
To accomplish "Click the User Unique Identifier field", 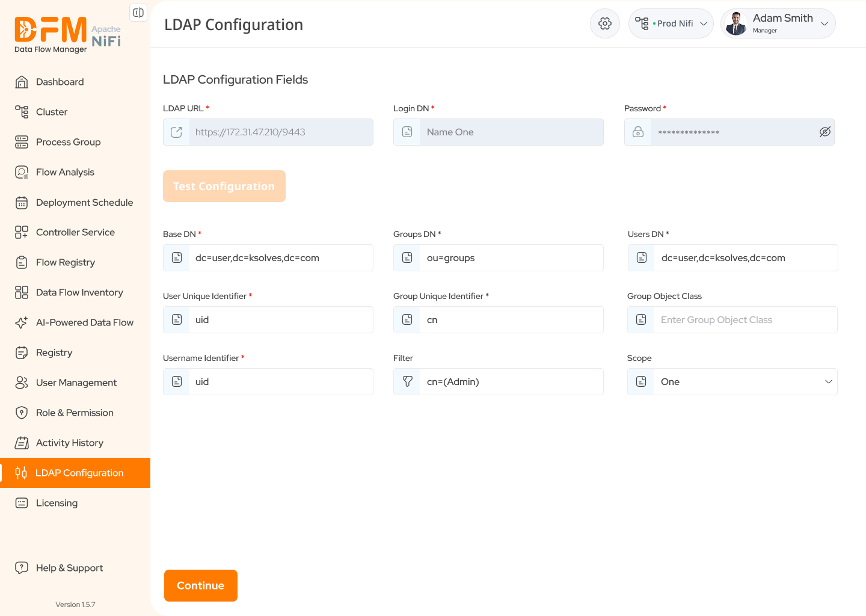I will click(x=268, y=319).
